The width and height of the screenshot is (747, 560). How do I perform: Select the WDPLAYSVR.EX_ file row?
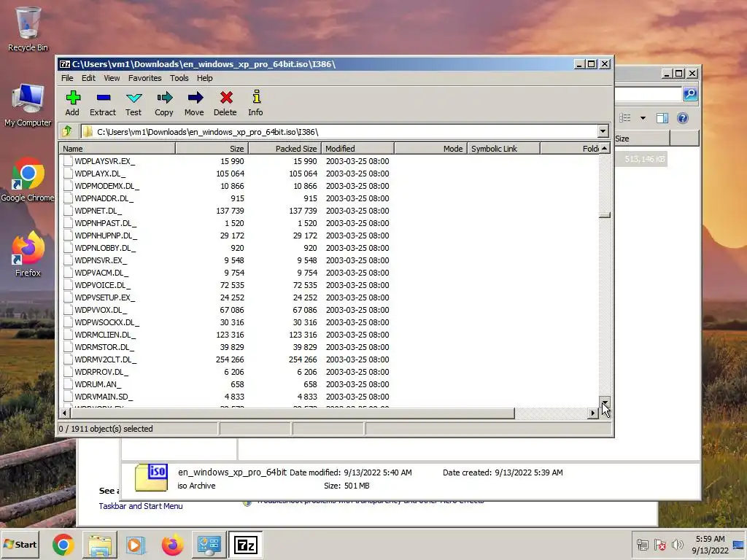click(329, 161)
